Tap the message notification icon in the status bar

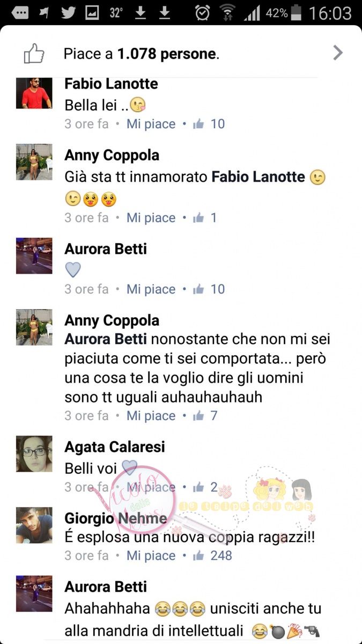point(20,13)
